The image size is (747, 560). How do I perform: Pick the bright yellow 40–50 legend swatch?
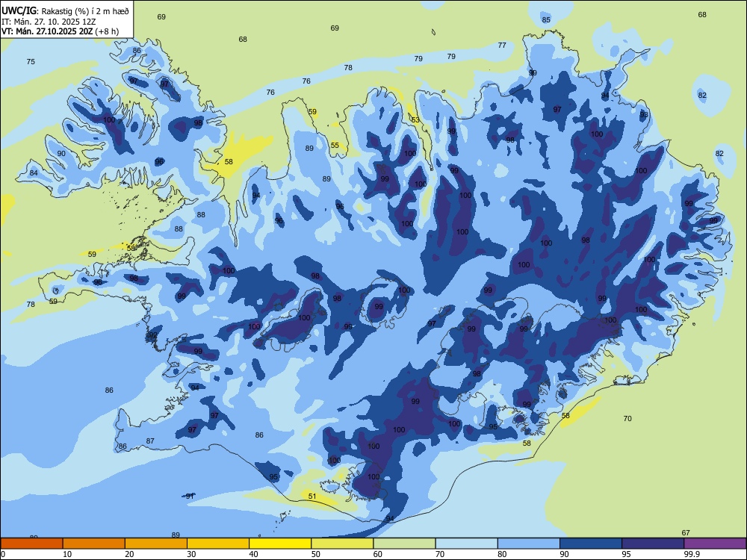click(280, 544)
